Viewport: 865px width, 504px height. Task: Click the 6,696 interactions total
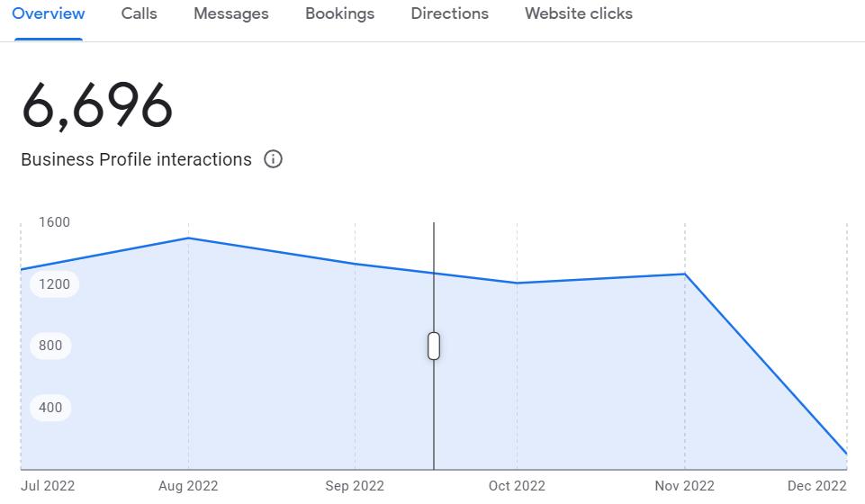coord(97,106)
